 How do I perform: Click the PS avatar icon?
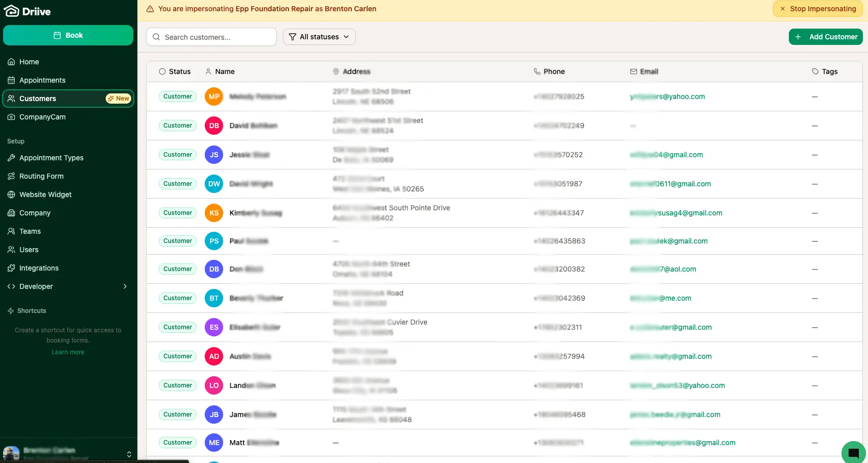pyautogui.click(x=214, y=241)
